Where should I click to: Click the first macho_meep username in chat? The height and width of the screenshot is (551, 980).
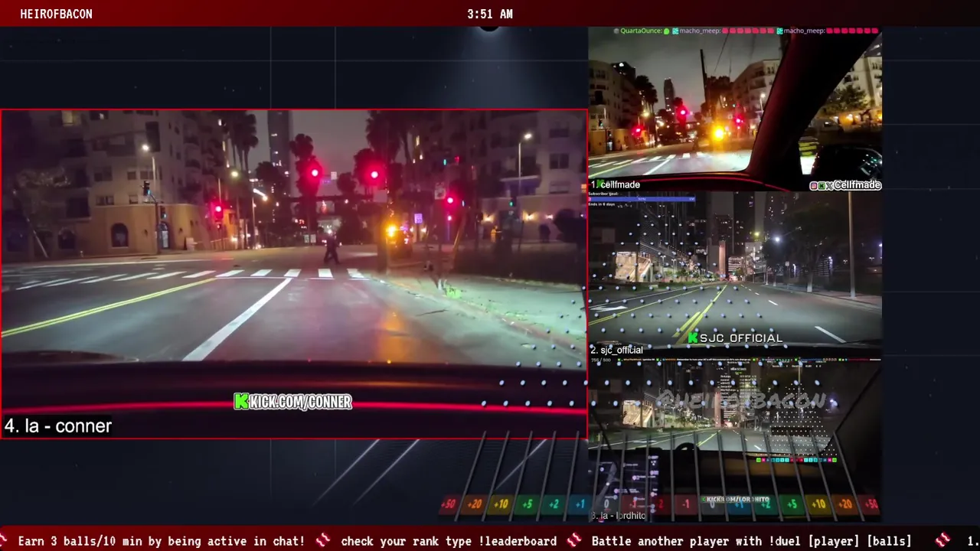coord(700,31)
